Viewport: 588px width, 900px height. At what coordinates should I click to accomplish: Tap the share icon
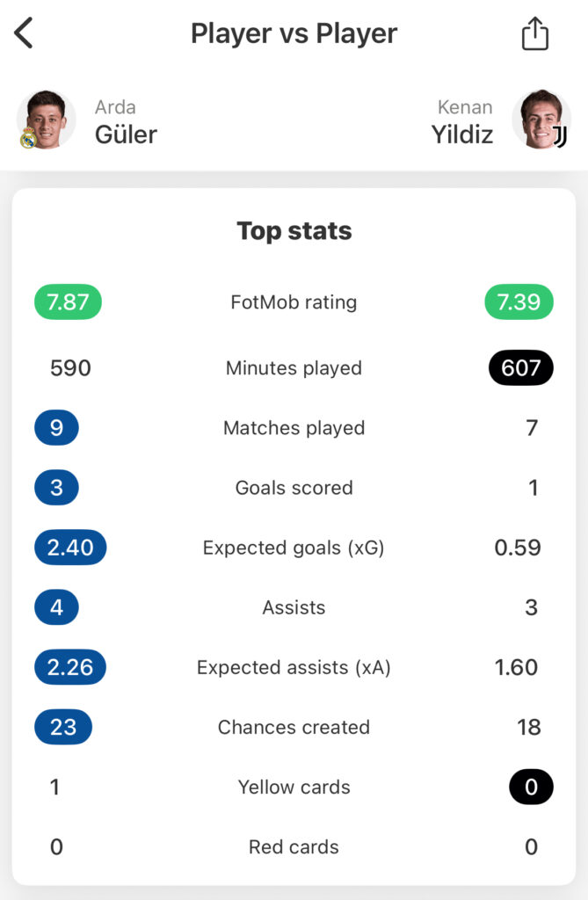(534, 34)
